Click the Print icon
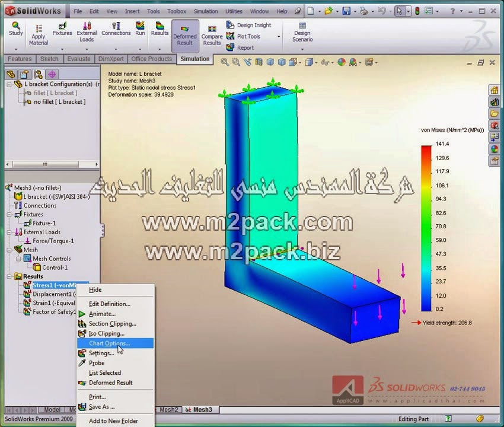504x427 pixels. (364, 11)
